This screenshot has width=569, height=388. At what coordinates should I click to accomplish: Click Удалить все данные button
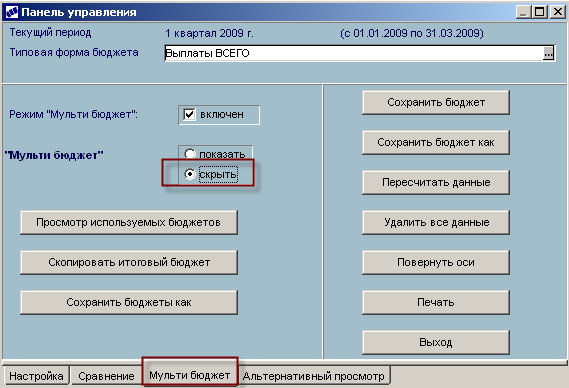[436, 222]
